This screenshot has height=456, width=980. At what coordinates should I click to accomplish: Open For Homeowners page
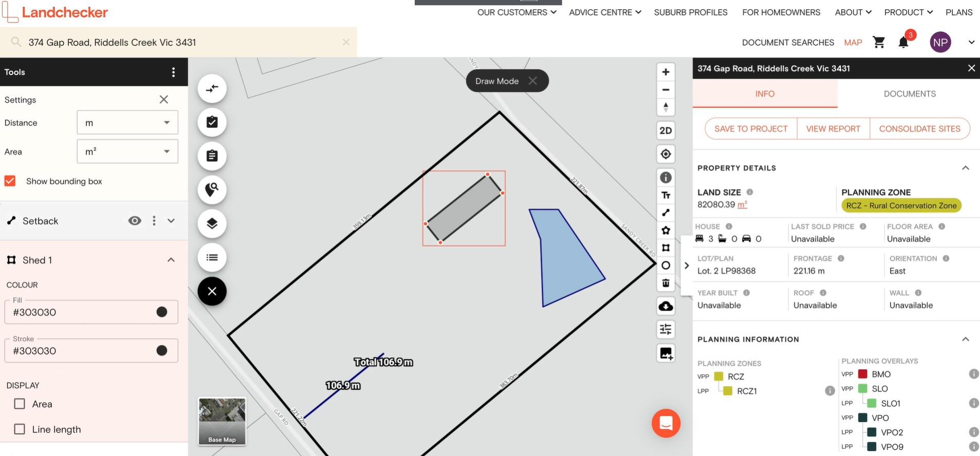781,12
